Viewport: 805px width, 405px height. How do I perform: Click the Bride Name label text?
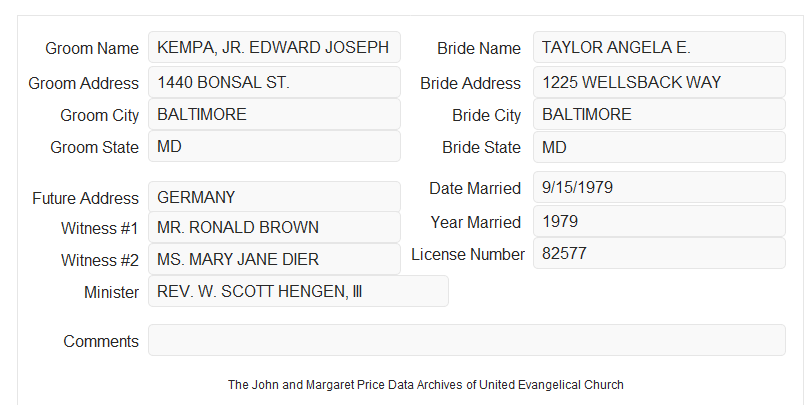coord(479,48)
